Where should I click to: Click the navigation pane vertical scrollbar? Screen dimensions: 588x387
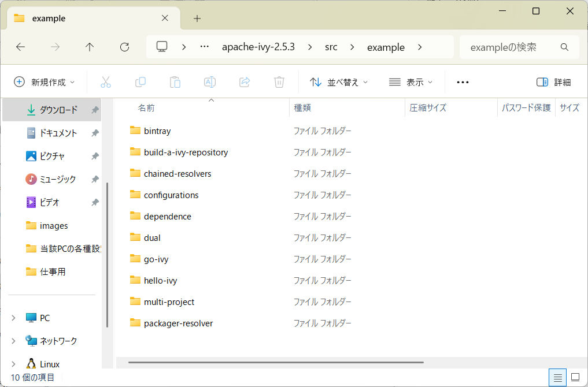coord(107,255)
